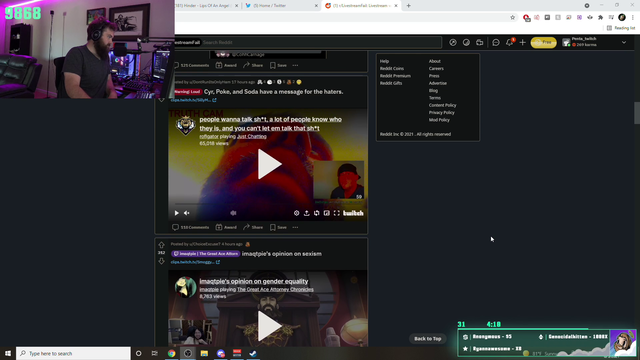The width and height of the screenshot is (640, 360).
Task: Save the Cyr, Poke, and Soda post
Action: [278, 227]
